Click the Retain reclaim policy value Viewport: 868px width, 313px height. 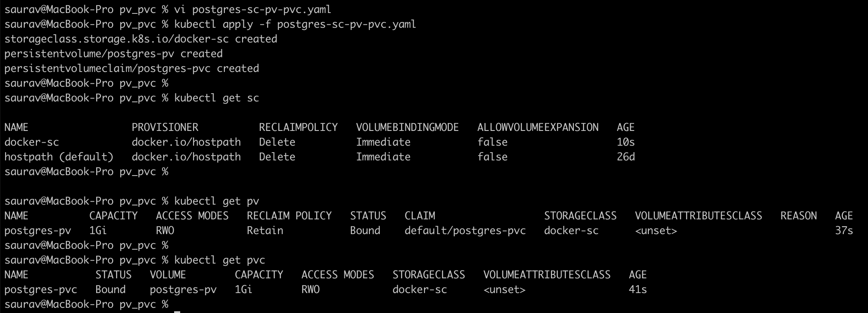265,231
